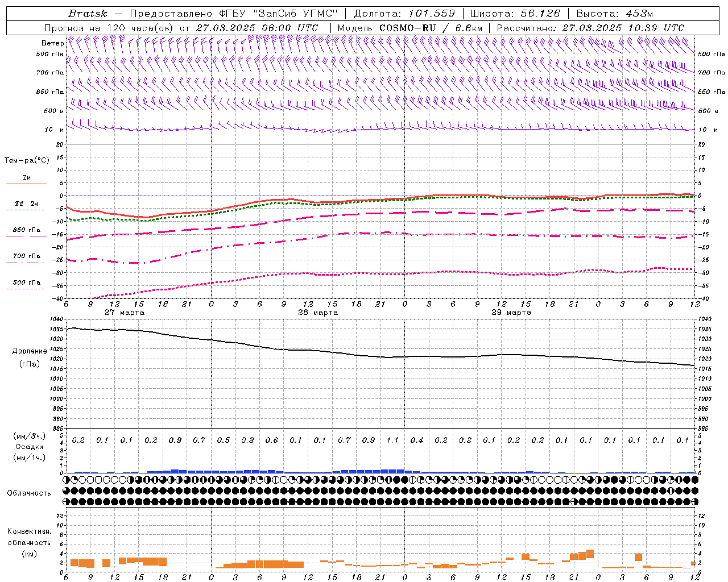Click the 28 марта date label
This screenshot has height=582, width=728.
pos(318,313)
